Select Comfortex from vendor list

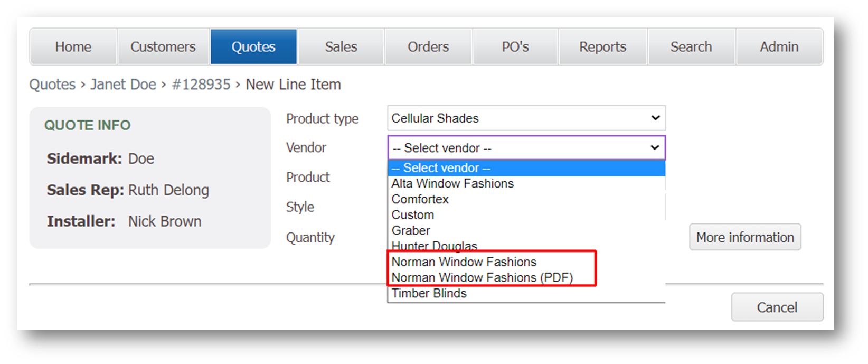coord(420,199)
